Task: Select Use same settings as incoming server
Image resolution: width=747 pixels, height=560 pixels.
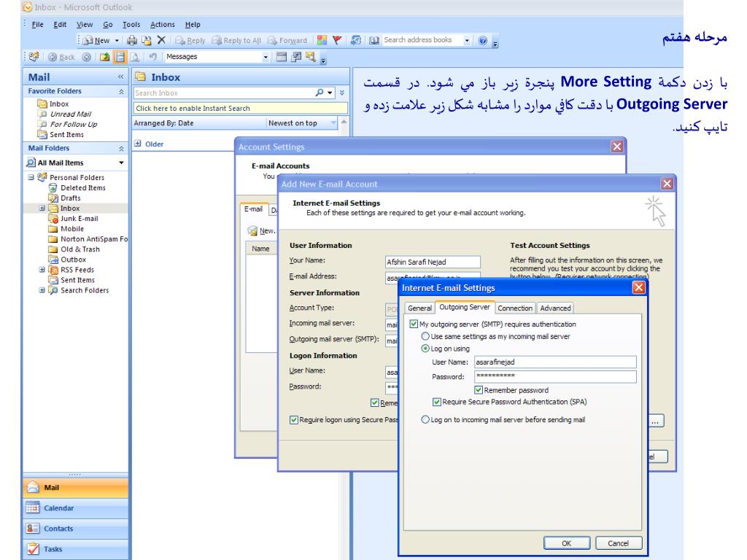Action: pyautogui.click(x=425, y=336)
